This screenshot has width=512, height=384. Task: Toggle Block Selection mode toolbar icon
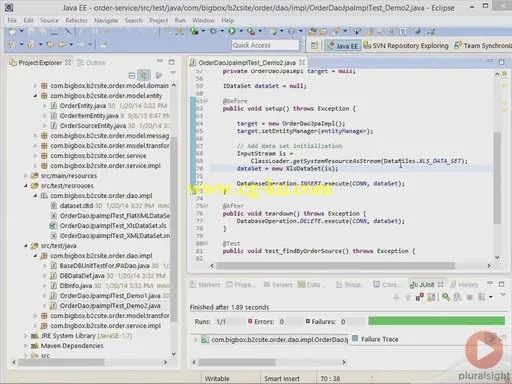tap(391, 31)
